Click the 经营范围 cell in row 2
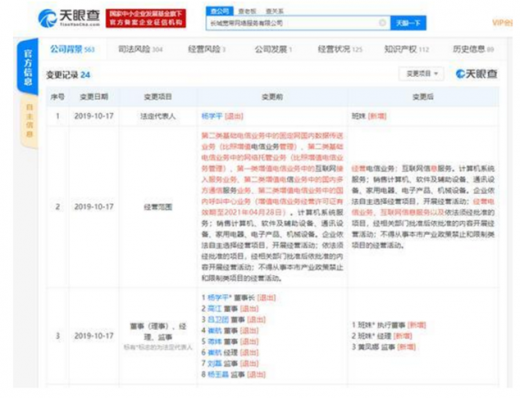520x398 pixels. coord(158,207)
